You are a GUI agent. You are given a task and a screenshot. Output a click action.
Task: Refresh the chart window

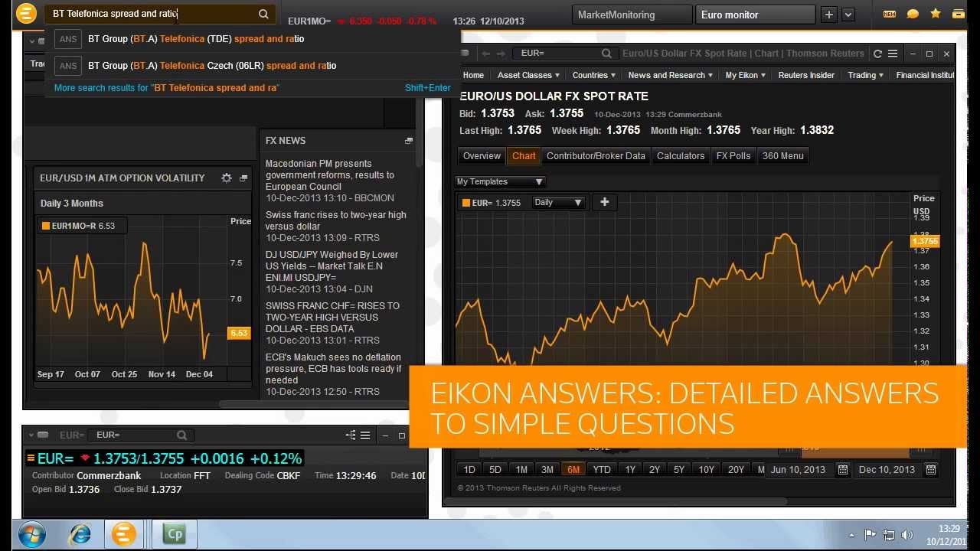coord(877,54)
